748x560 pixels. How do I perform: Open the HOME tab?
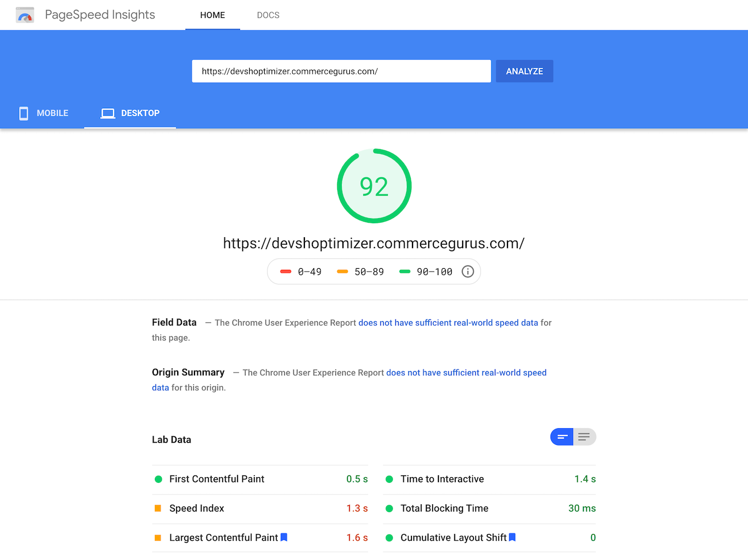pyautogui.click(x=212, y=15)
